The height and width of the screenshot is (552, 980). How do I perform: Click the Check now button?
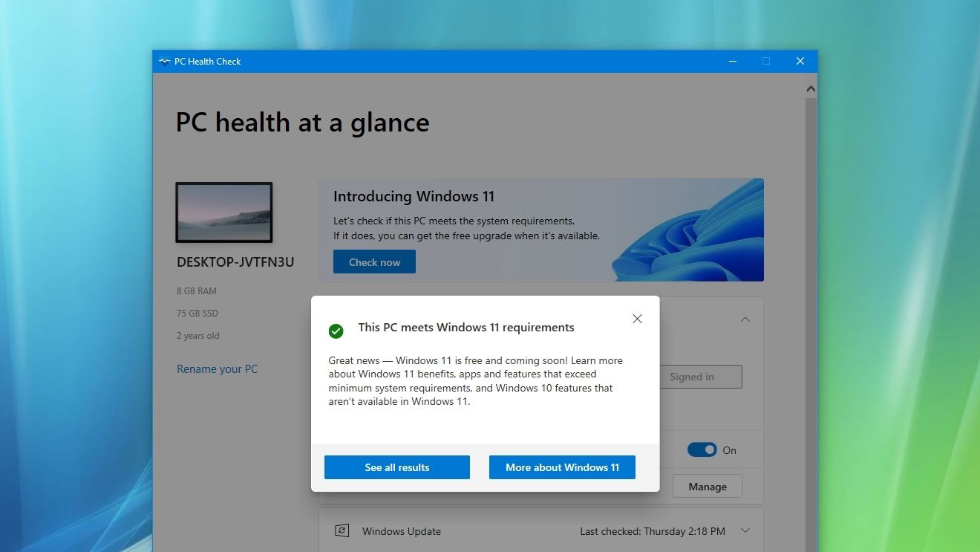(x=374, y=262)
